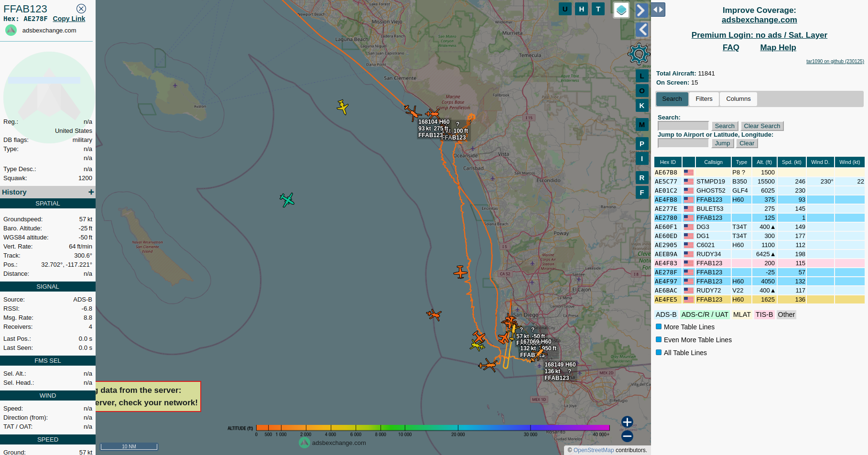Click the altitude color legend bar
The image size is (868, 455).
click(433, 428)
